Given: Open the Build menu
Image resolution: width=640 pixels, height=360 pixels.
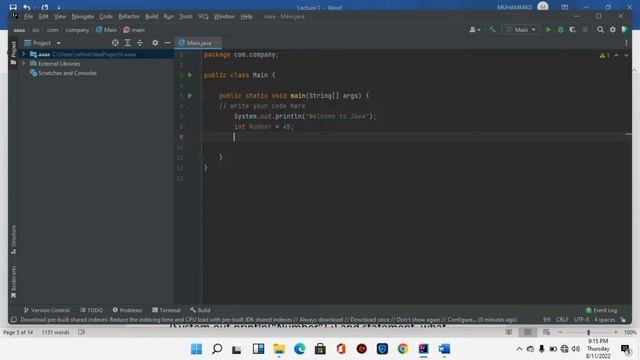Looking at the screenshot, I should (151, 17).
